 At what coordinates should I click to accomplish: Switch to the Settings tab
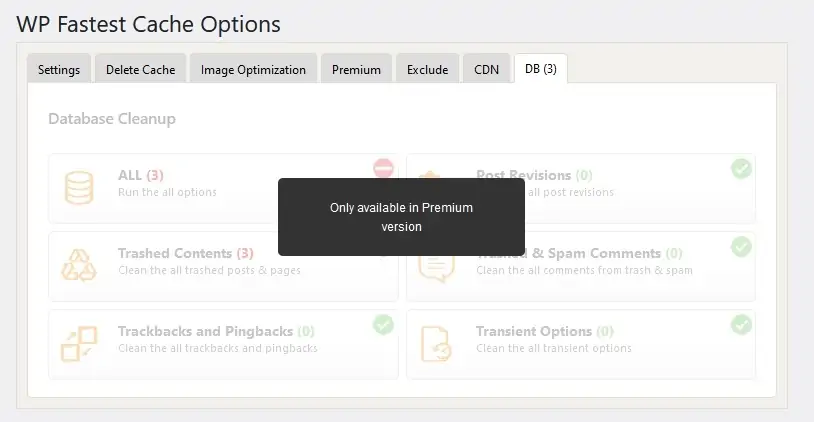click(59, 70)
